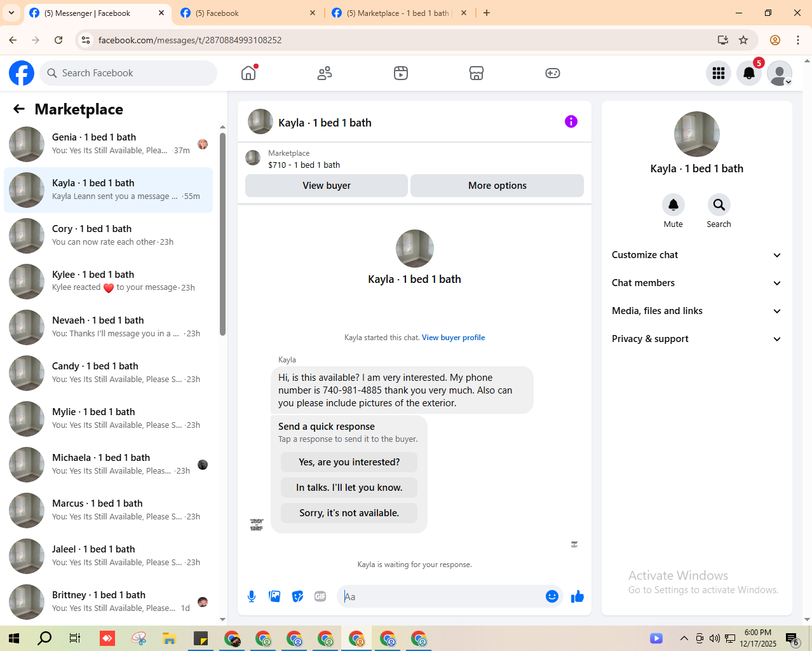The height and width of the screenshot is (651, 812).
Task: Open the Marketplace storefront icon
Action: click(x=477, y=73)
